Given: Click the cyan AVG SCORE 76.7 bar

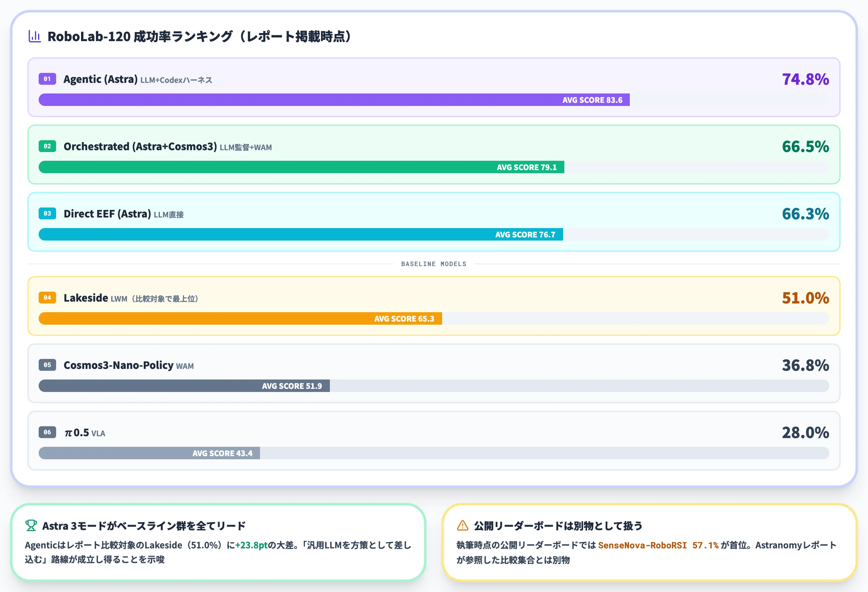Looking at the screenshot, I should (x=301, y=234).
